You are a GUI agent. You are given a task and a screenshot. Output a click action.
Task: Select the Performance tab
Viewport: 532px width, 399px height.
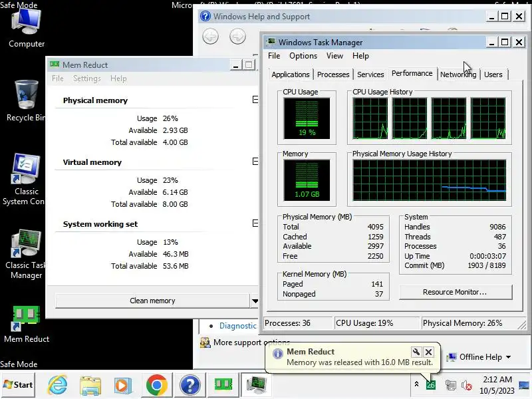(412, 73)
